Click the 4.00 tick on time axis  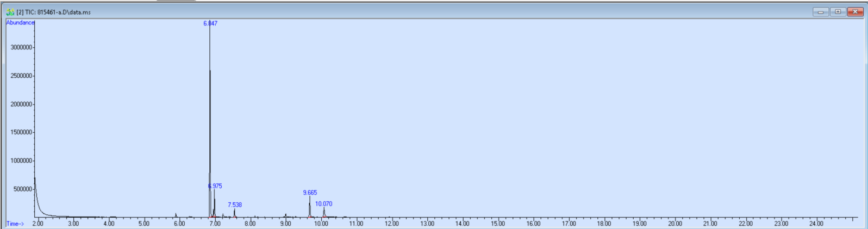[x=109, y=224]
